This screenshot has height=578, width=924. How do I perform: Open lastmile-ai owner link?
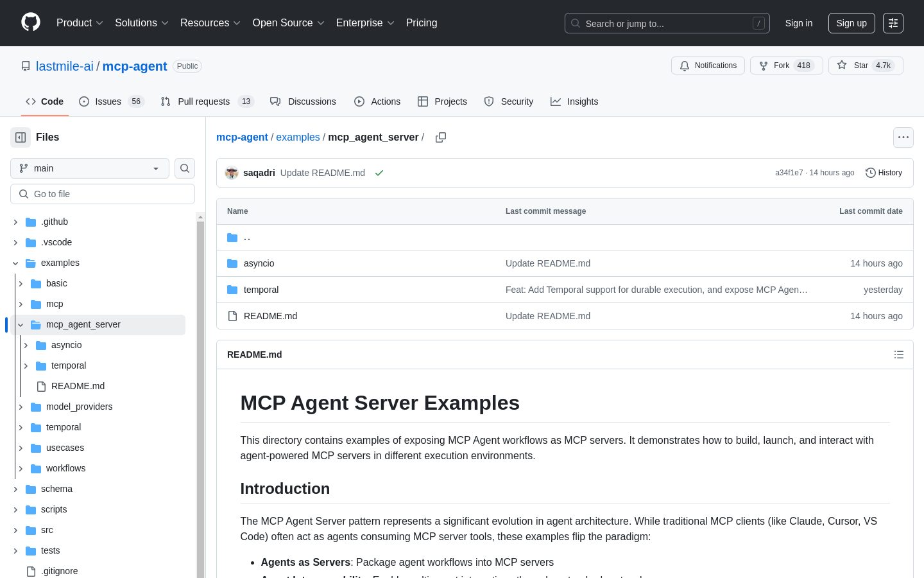click(x=65, y=66)
